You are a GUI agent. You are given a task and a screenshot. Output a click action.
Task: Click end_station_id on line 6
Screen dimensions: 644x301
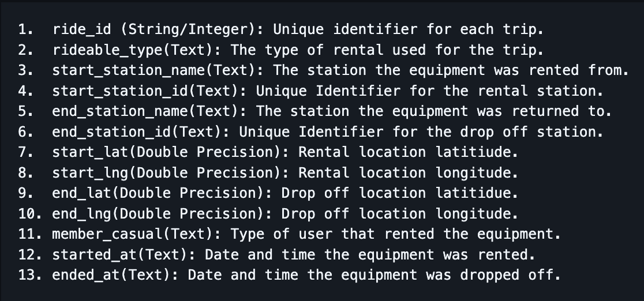pyautogui.click(x=111, y=132)
